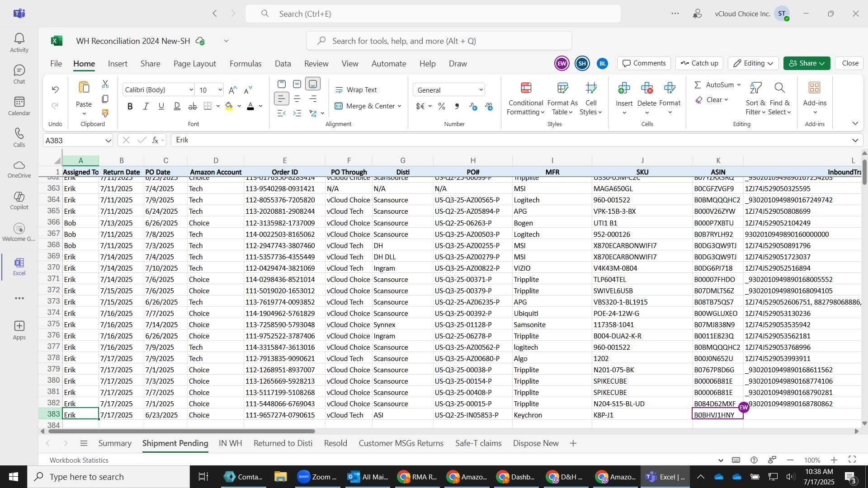The width and height of the screenshot is (868, 488).
Task: Expand Merge & Center options arrow
Action: [400, 106]
